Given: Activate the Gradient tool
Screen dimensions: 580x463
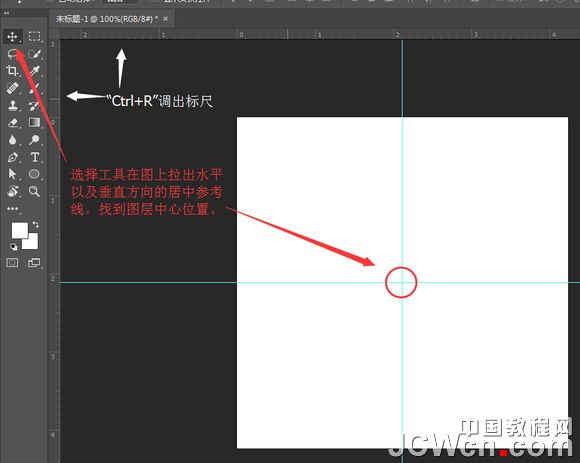Looking at the screenshot, I should click(x=34, y=122).
